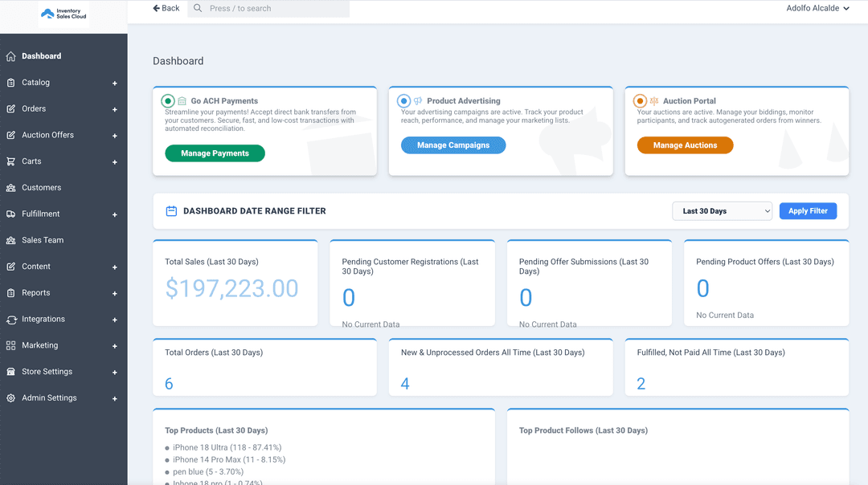This screenshot has width=868, height=485.
Task: Click the Manage Auctions button
Action: [x=685, y=145]
